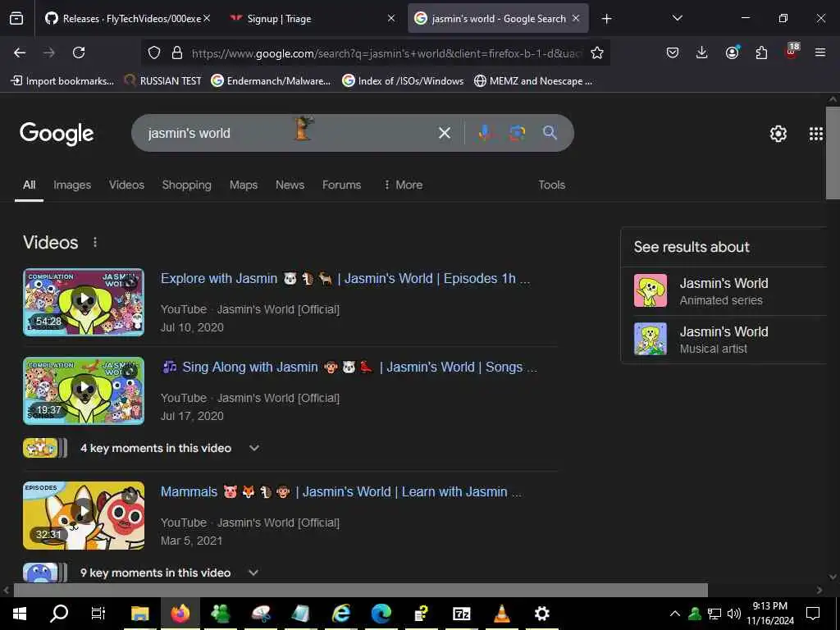Select the Videos search tab
The height and width of the screenshot is (630, 840).
coord(126,185)
